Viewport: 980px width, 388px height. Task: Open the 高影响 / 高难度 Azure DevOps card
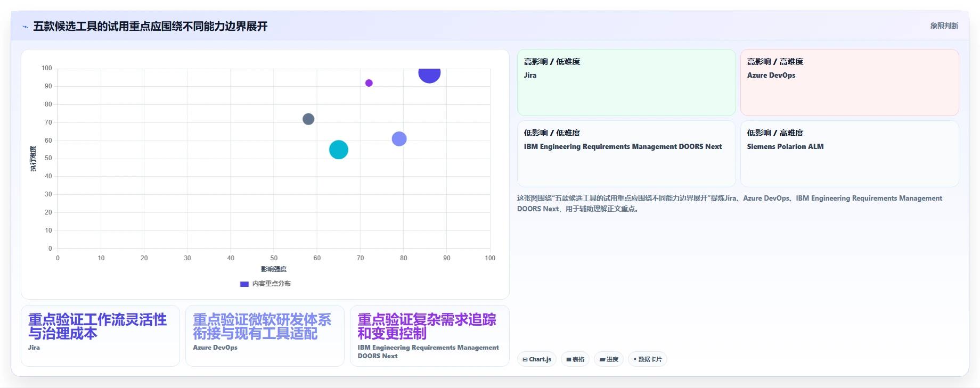[x=850, y=82]
